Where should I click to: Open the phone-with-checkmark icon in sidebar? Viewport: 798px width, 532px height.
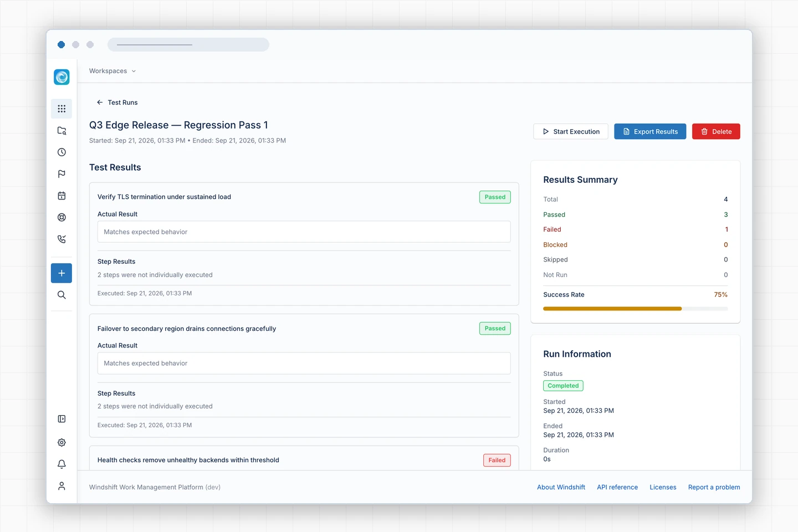pyautogui.click(x=62, y=239)
